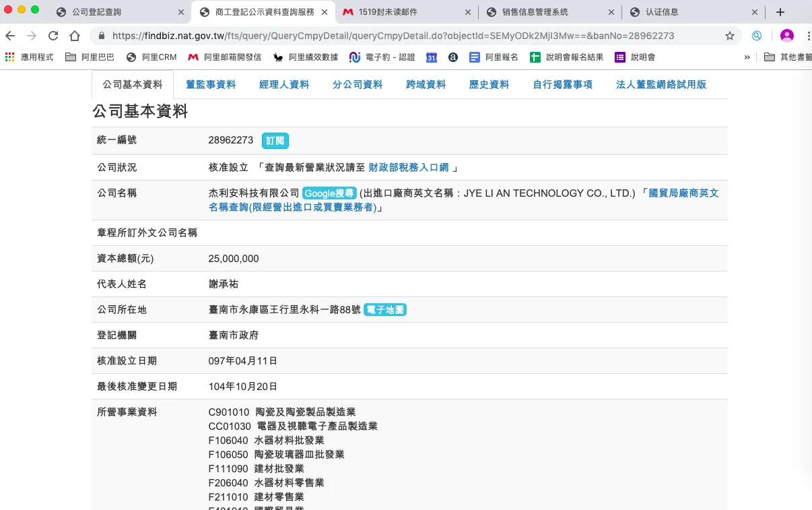Screen dimensions: 812x510
Task: Bookmark this page with the star icon
Action: coord(730,36)
